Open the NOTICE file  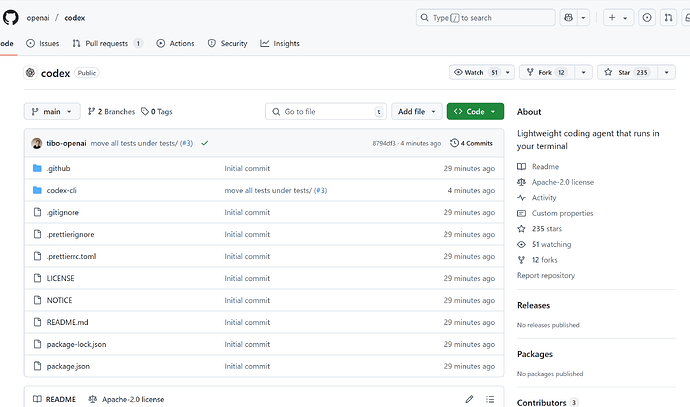coord(59,301)
